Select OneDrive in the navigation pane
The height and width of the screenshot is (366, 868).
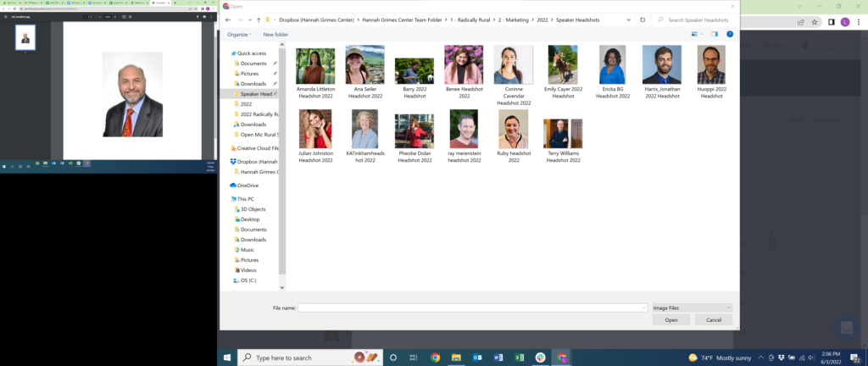pos(248,185)
